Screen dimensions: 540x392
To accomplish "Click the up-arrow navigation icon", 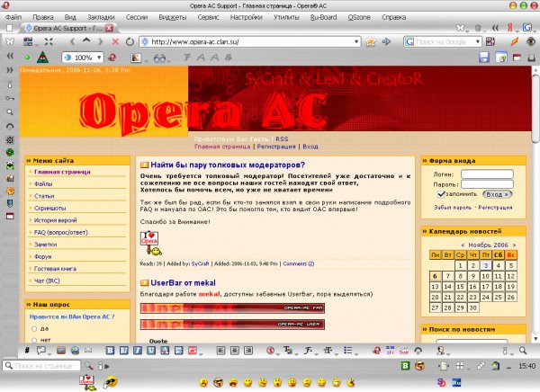I will pos(86,41).
